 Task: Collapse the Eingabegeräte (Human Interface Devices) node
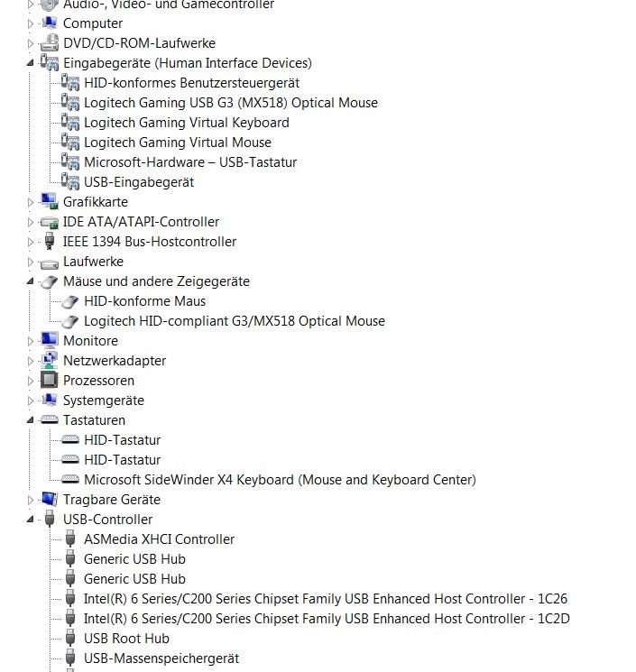coord(30,63)
